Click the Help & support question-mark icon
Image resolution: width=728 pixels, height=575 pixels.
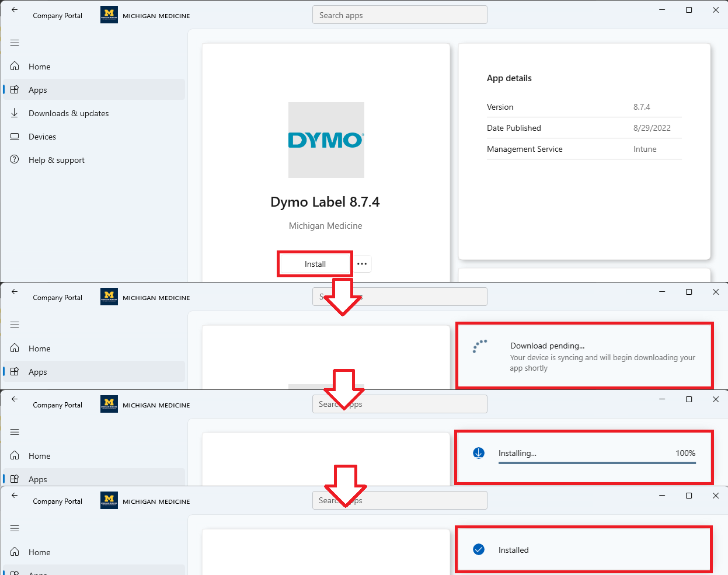(x=15, y=160)
